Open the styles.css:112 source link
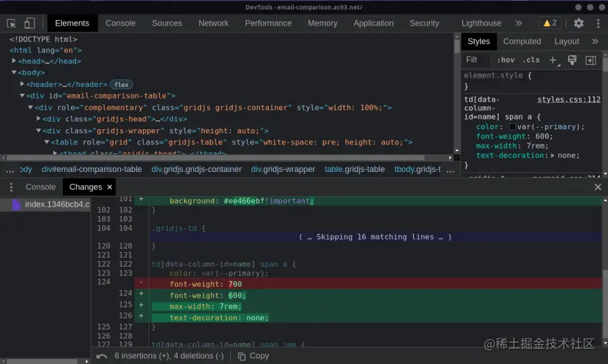Viewport: 608px width, 364px height. pos(569,99)
